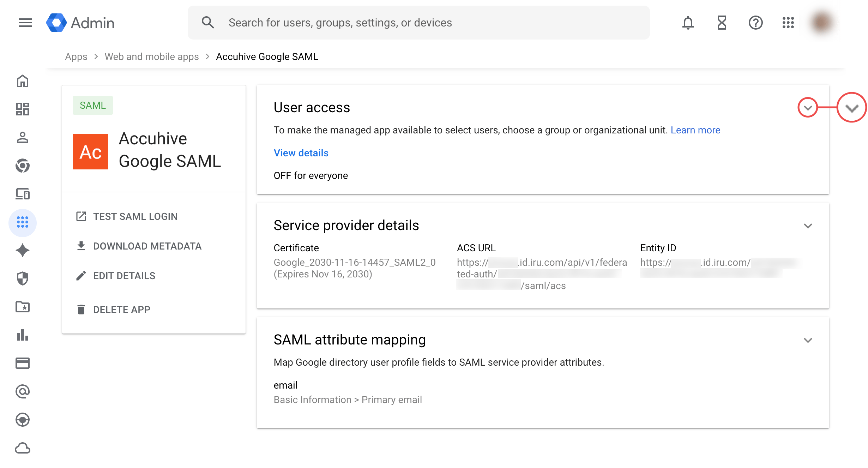Go to Apps breadcrumb
This screenshot has width=868, height=468.
pos(76,56)
